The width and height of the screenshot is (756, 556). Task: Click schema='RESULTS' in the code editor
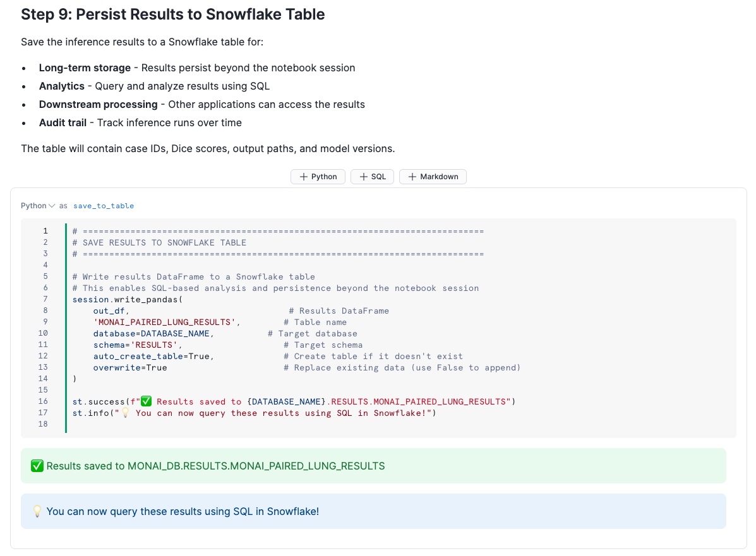pyautogui.click(x=137, y=345)
